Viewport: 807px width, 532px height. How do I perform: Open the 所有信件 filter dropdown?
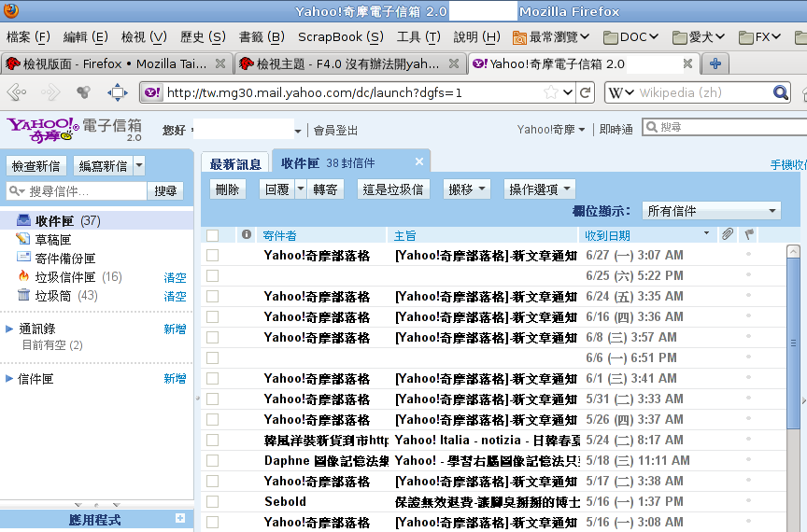point(711,211)
